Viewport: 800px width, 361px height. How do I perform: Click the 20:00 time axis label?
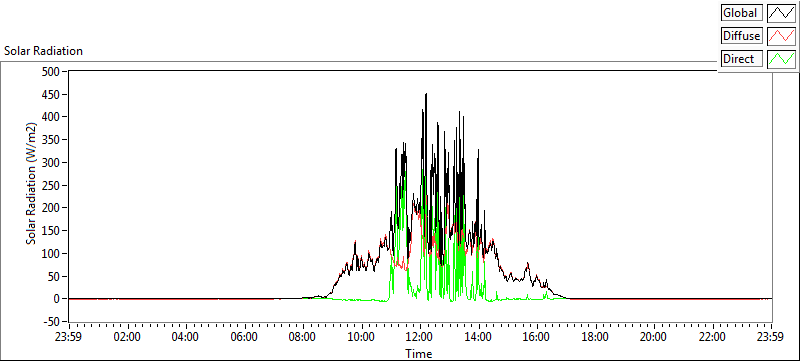[x=654, y=337]
